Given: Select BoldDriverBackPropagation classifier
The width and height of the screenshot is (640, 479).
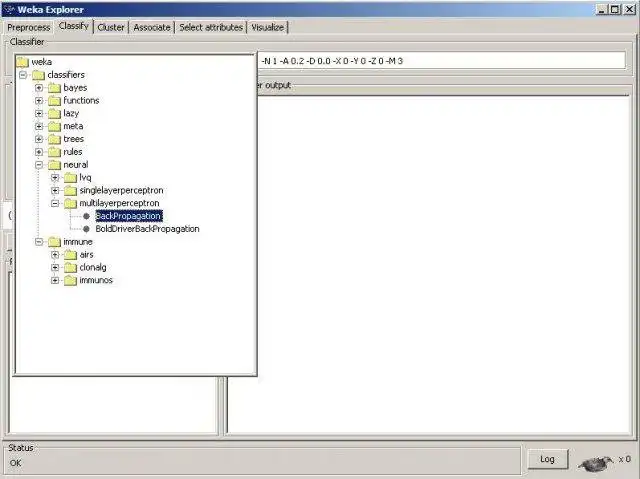Looking at the screenshot, I should 147,229.
